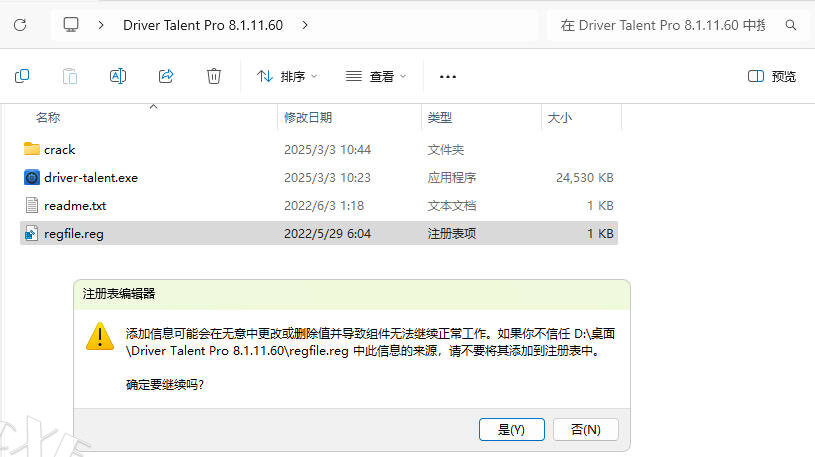Viewport: 815px width, 457px height.
Task: Toggle the 预览 preview pane
Action: click(x=772, y=76)
